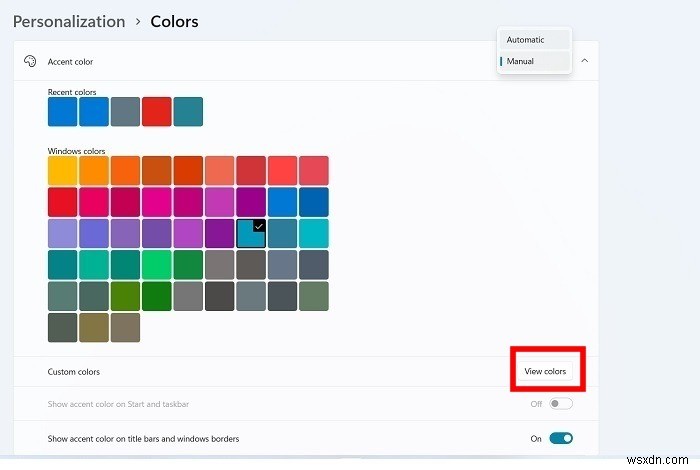Click the Colors page heading

pos(174,21)
